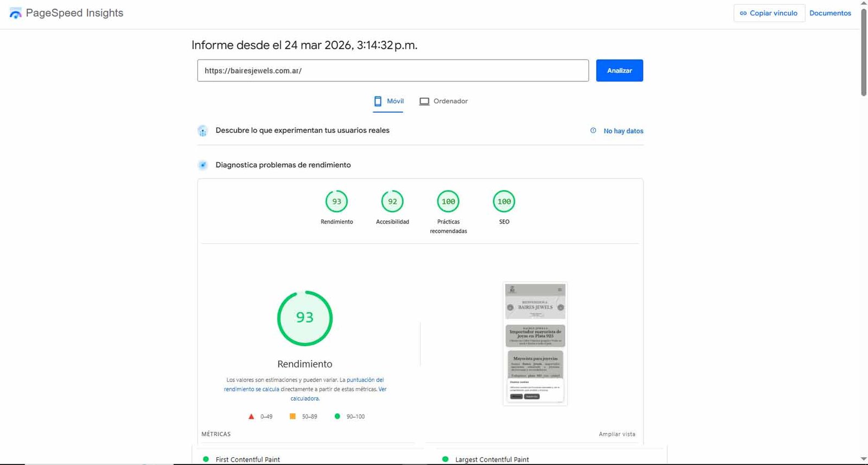Switch to the Ordenador tab
This screenshot has width=868, height=465.
pyautogui.click(x=443, y=101)
